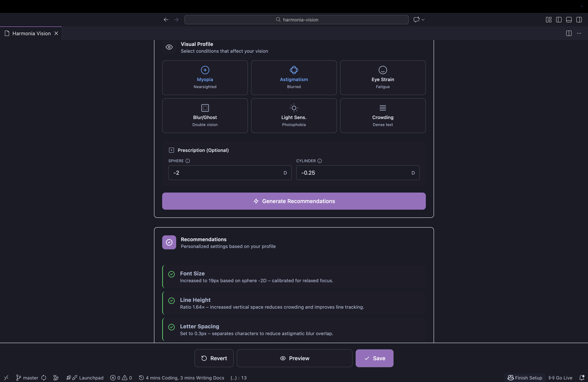Screen dimensions: 588x382
Task: Go back using the navigation arrow
Action: [166, 19]
